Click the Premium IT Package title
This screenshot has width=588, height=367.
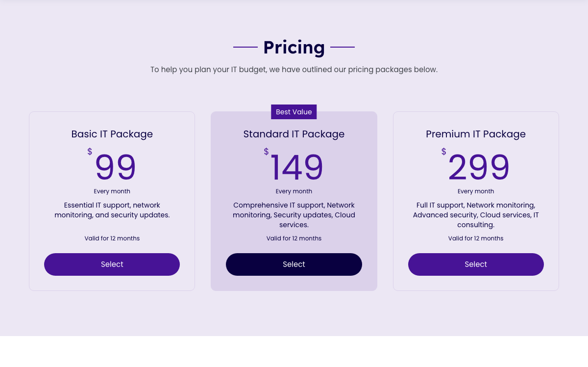click(476, 133)
